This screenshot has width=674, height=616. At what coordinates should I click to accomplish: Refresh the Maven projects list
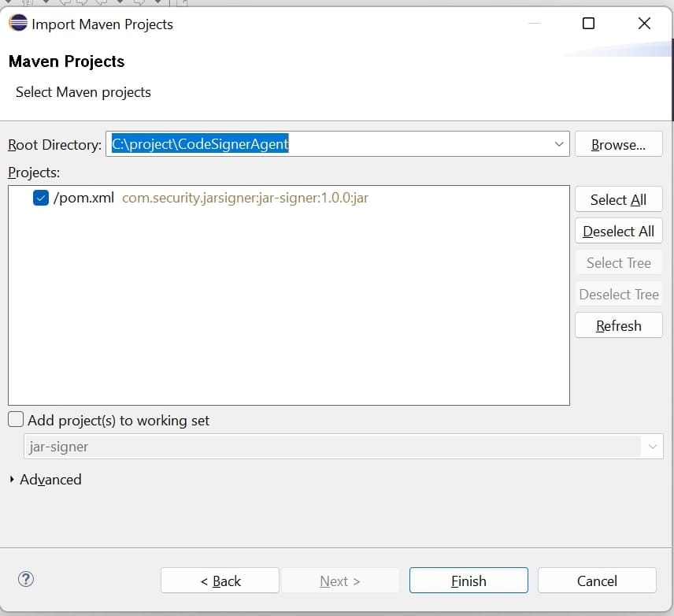(x=618, y=325)
